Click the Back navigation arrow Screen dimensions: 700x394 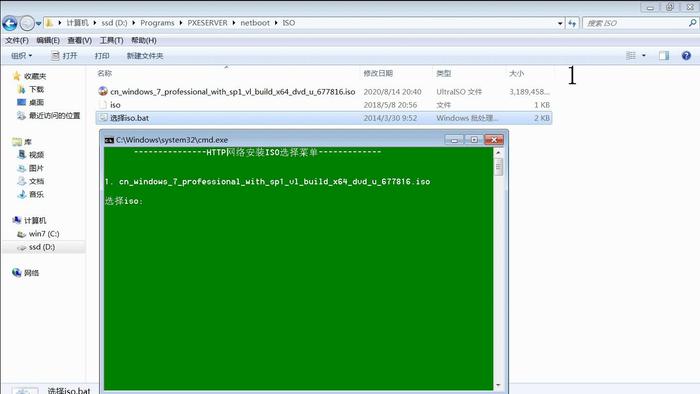10,23
